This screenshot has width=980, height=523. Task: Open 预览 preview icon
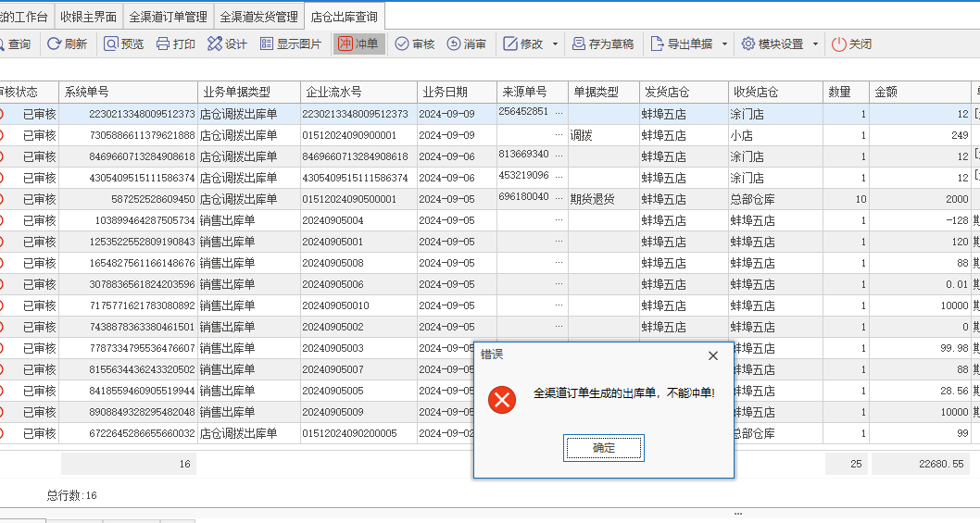(110, 44)
